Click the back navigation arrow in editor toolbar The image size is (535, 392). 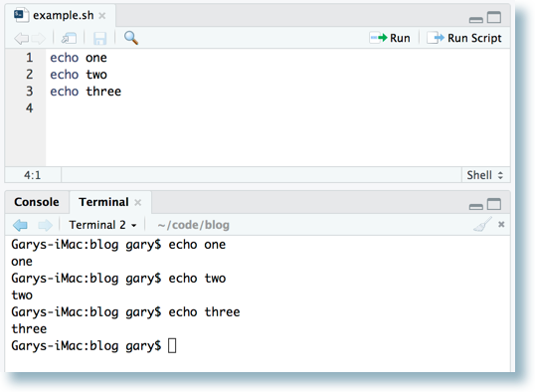tap(21, 38)
